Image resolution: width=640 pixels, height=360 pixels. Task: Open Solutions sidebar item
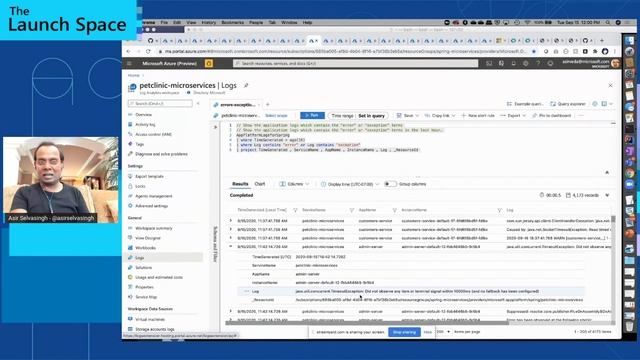143,267
